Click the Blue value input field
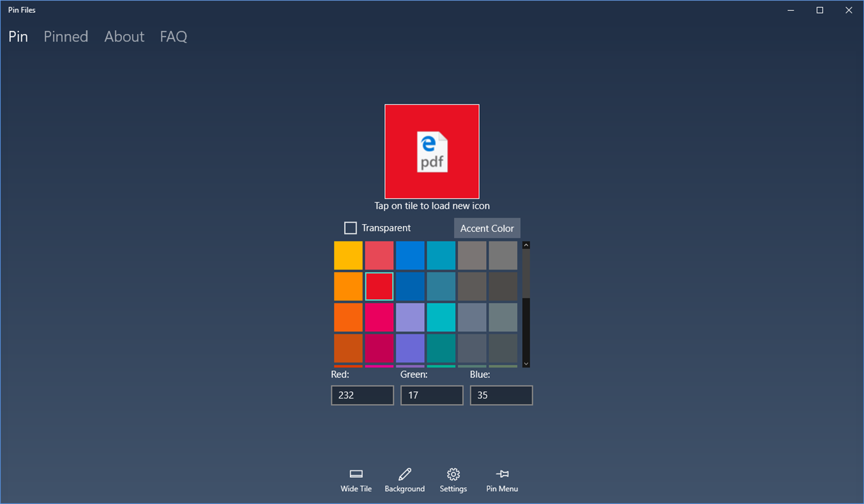The width and height of the screenshot is (864, 504). (x=501, y=395)
